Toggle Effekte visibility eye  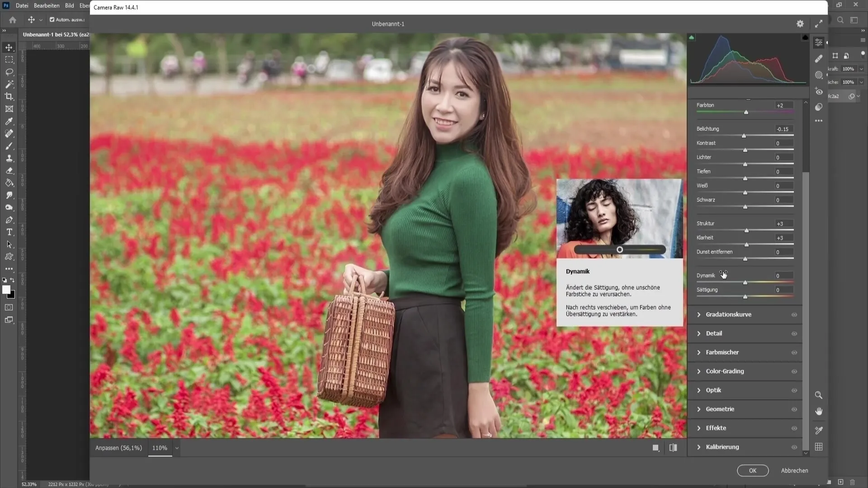[794, 429]
